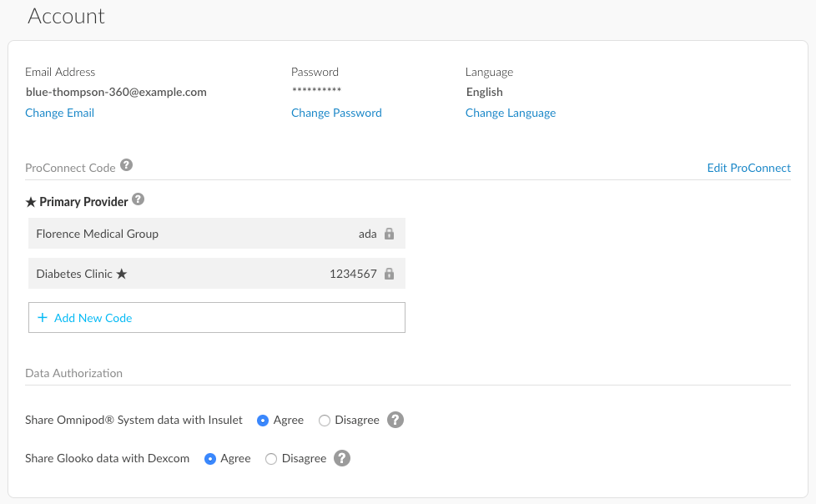Viewport: 816px width, 504px height.
Task: Click the star next to Diabetes Clinic
Action: click(x=122, y=273)
